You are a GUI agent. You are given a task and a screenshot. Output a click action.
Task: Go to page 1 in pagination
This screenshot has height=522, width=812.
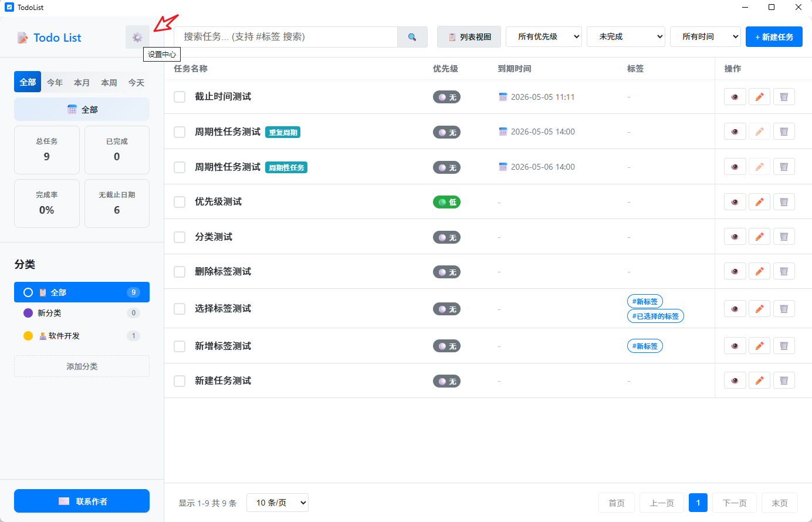tap(698, 503)
